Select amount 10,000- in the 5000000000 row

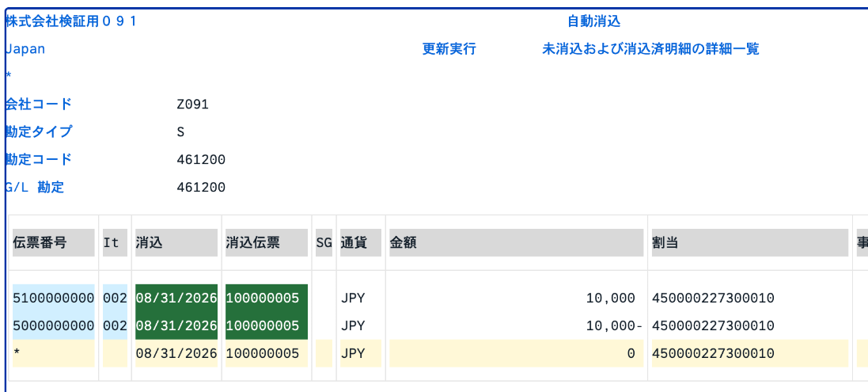pos(615,325)
